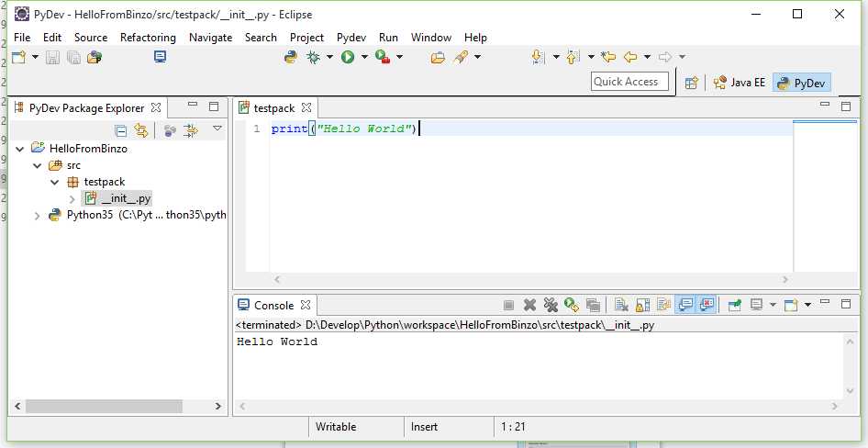This screenshot has height=448, width=868.
Task: Maximize the editor area
Action: (x=845, y=106)
